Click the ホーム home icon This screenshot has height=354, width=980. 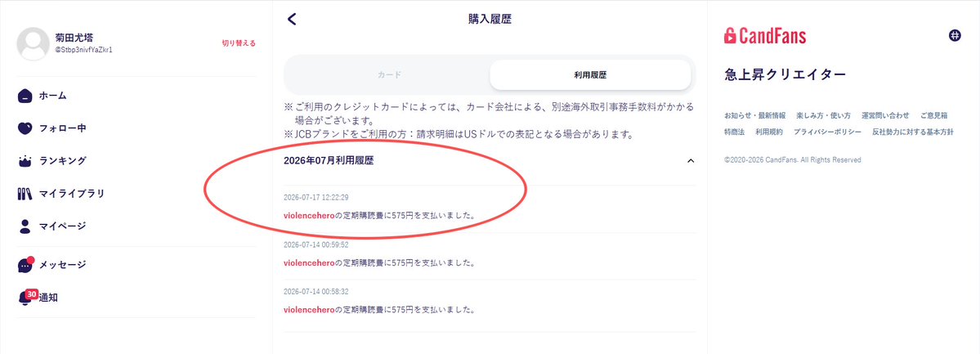click(25, 96)
